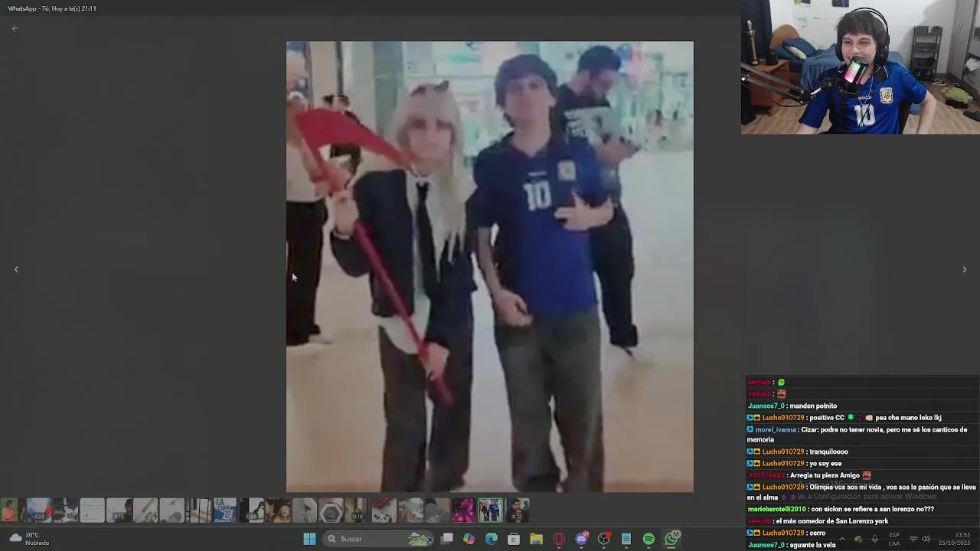Open the 0:12 video thumbnail
The image size is (980, 551).
click(x=518, y=510)
